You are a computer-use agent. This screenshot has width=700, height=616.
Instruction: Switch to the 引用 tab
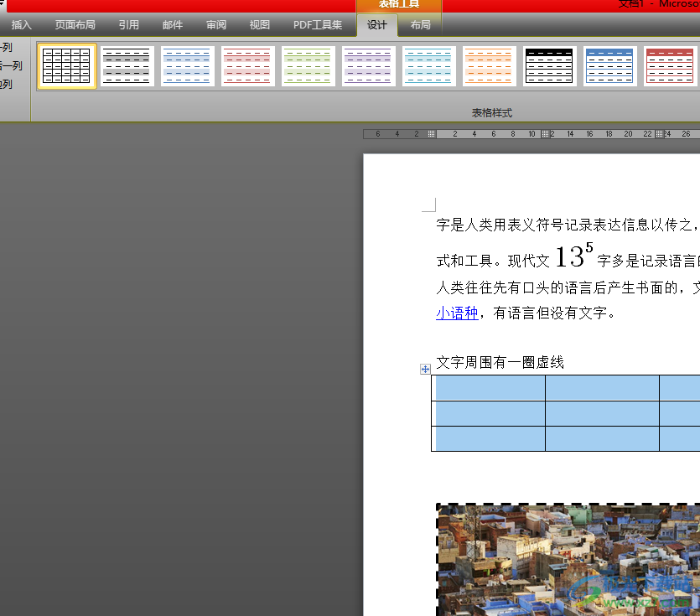[x=128, y=25]
